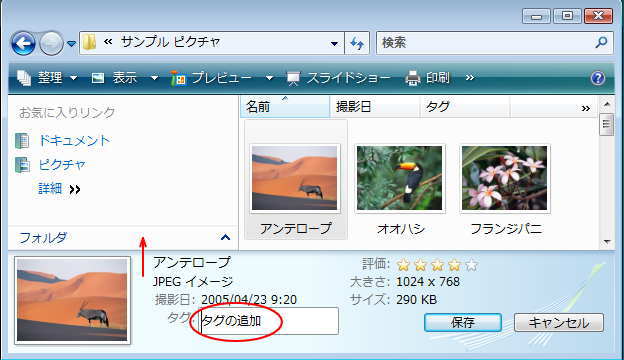This screenshot has height=360, width=624.
Task: Click the greyed Forward navigation button
Action: 51,43
